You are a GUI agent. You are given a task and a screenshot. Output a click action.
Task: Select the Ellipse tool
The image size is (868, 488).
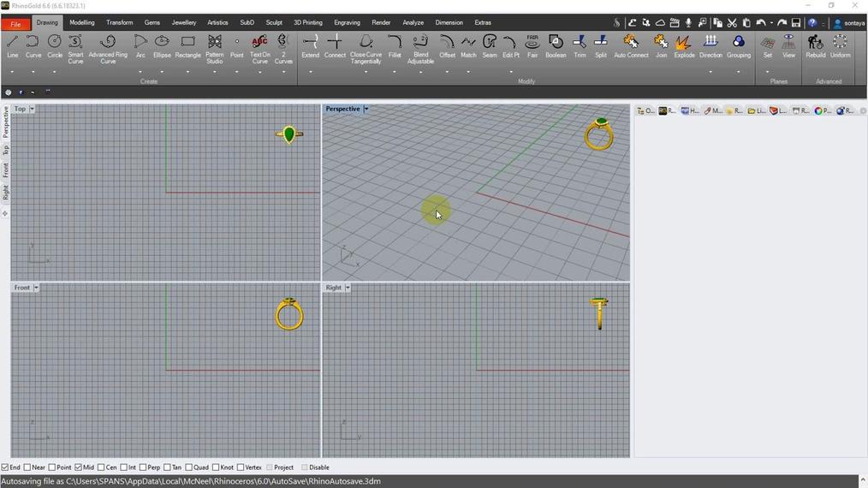click(x=162, y=46)
